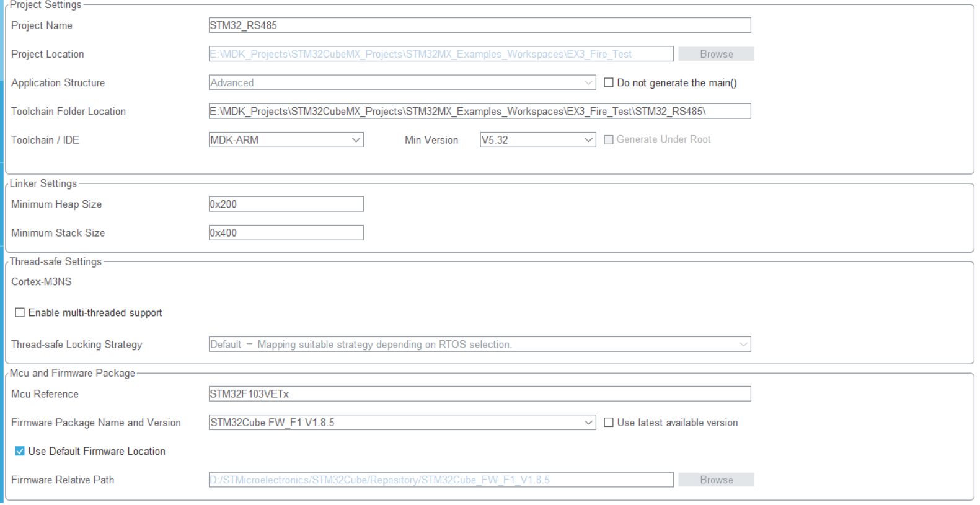Open the Toolchain / IDE dropdown
Screen dimensions: 980x505
point(286,140)
